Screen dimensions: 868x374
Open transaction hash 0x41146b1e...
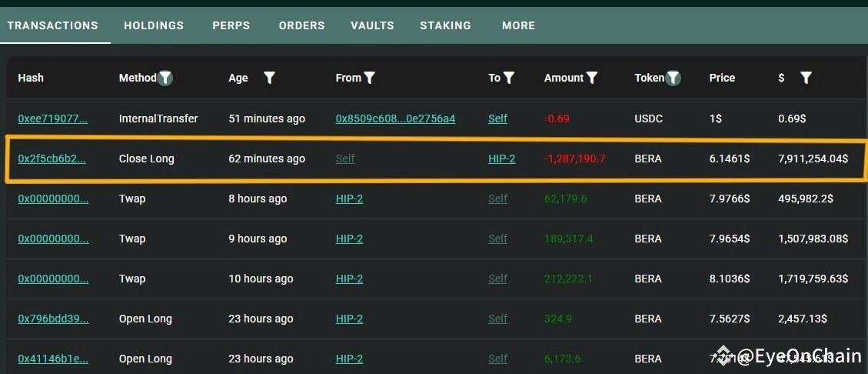click(53, 359)
